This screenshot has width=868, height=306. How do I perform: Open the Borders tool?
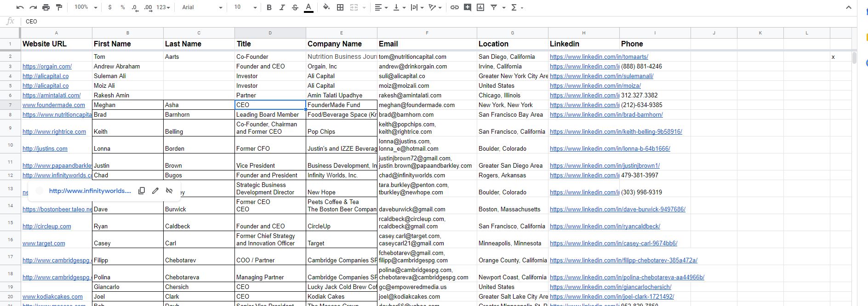pos(340,7)
